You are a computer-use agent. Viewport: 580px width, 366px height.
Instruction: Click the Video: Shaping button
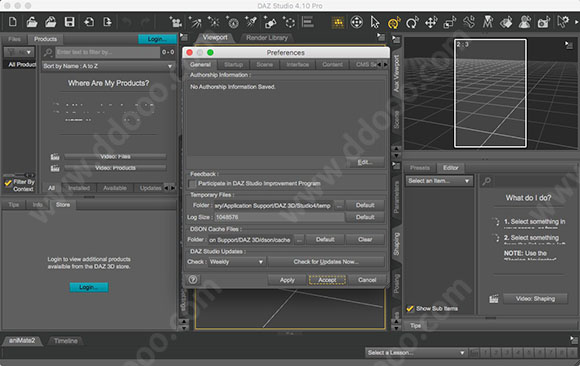click(535, 299)
